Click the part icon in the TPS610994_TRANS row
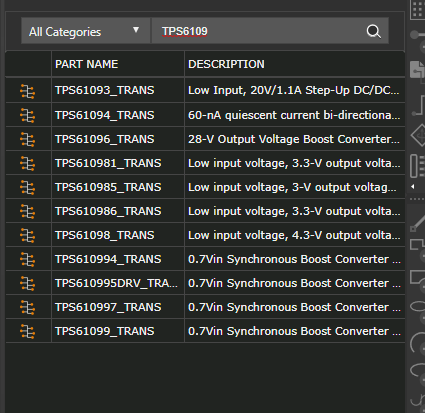This screenshot has height=413, width=425. coord(27,259)
